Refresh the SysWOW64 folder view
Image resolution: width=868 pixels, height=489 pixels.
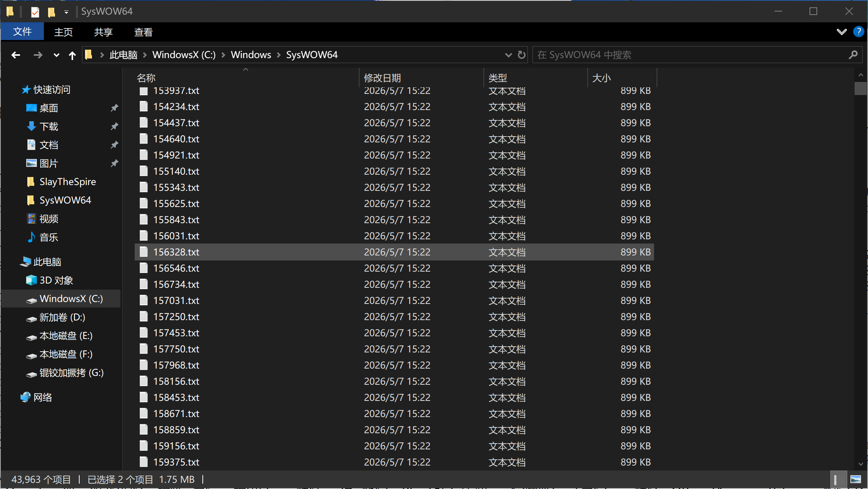click(x=522, y=55)
